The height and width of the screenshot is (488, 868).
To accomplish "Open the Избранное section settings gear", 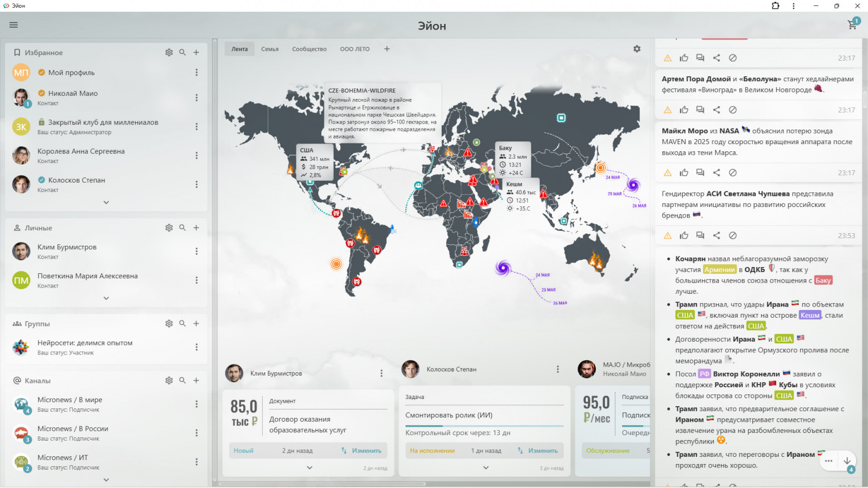I will tap(169, 52).
